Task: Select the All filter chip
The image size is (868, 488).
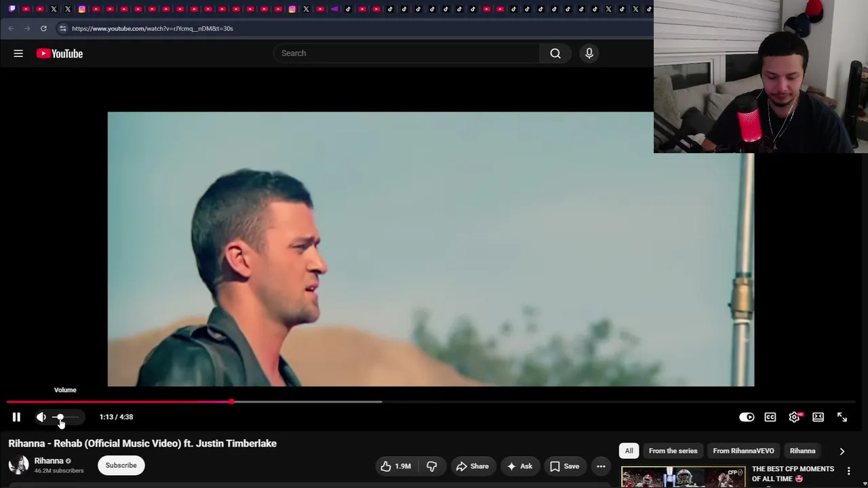Action: point(629,451)
